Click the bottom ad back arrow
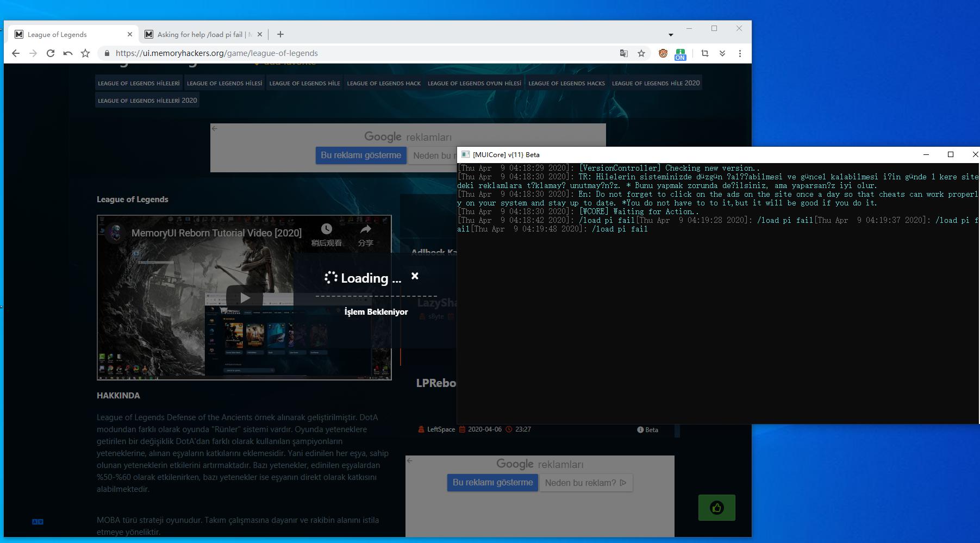980x543 pixels. (410, 460)
